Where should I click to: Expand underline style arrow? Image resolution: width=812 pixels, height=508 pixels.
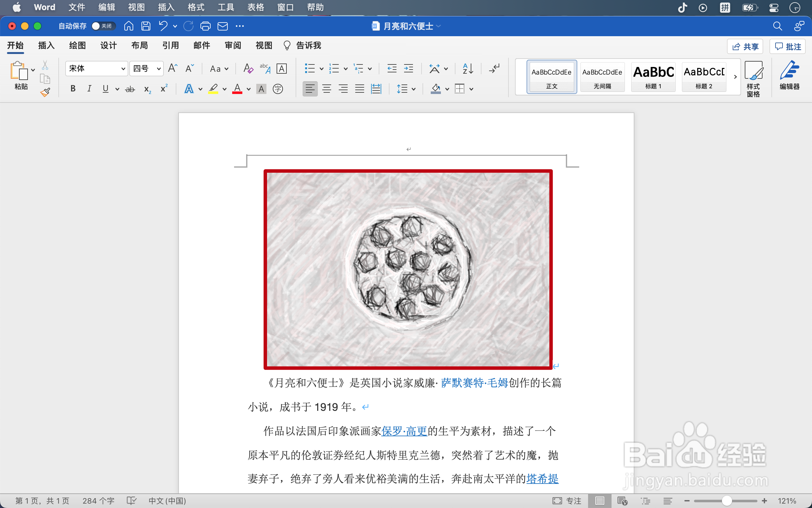(x=117, y=89)
